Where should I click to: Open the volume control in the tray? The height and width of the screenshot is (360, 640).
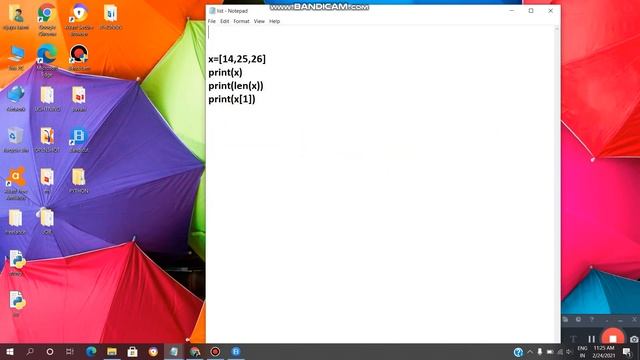(569, 352)
